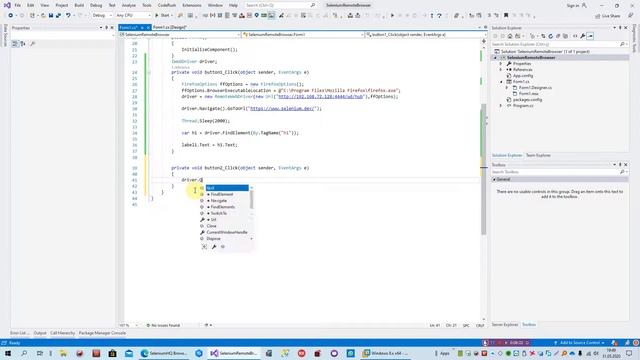Open the Debug menu
640x360 pixels.
pyautogui.click(x=96, y=5)
